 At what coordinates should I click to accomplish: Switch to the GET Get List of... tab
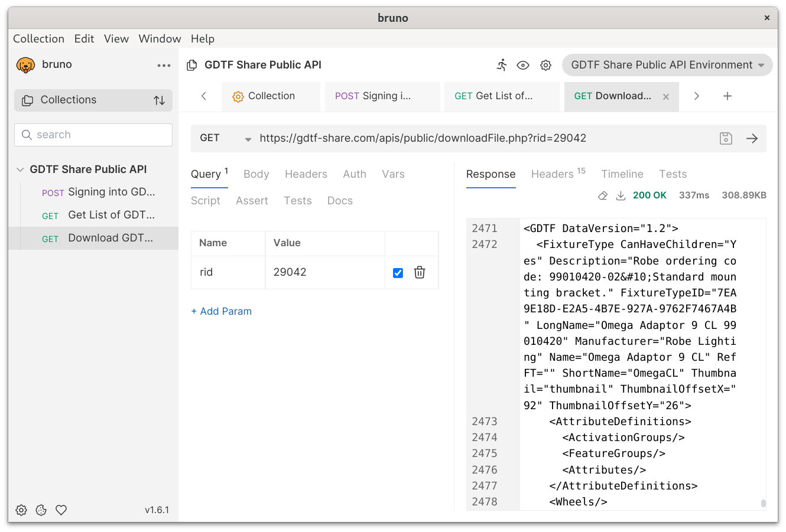click(x=502, y=96)
